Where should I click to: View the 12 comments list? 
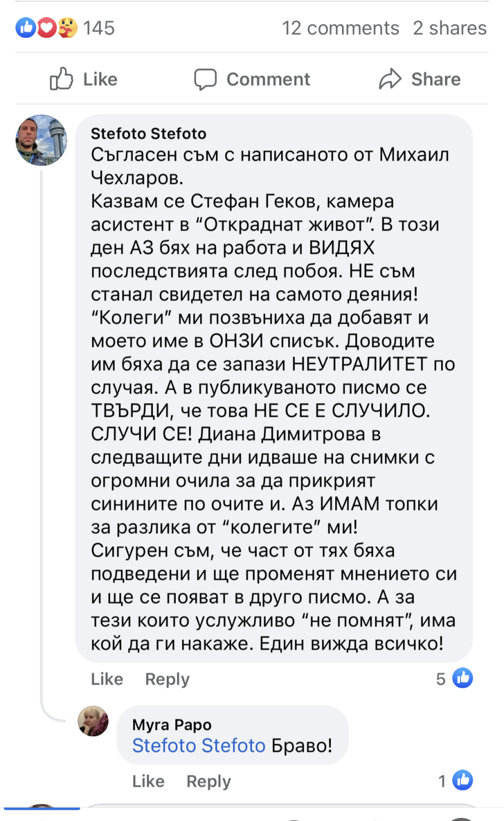(x=340, y=28)
